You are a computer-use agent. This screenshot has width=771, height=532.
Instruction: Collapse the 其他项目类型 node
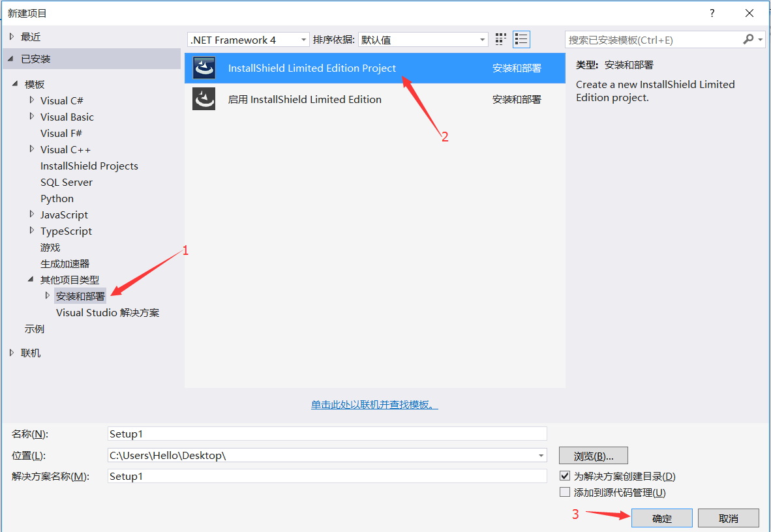[x=31, y=279]
